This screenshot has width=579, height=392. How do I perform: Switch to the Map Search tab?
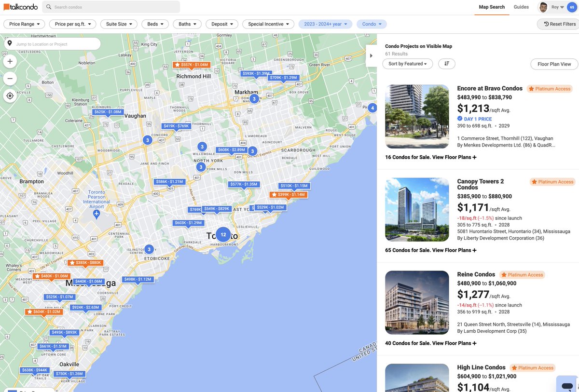tap(492, 7)
